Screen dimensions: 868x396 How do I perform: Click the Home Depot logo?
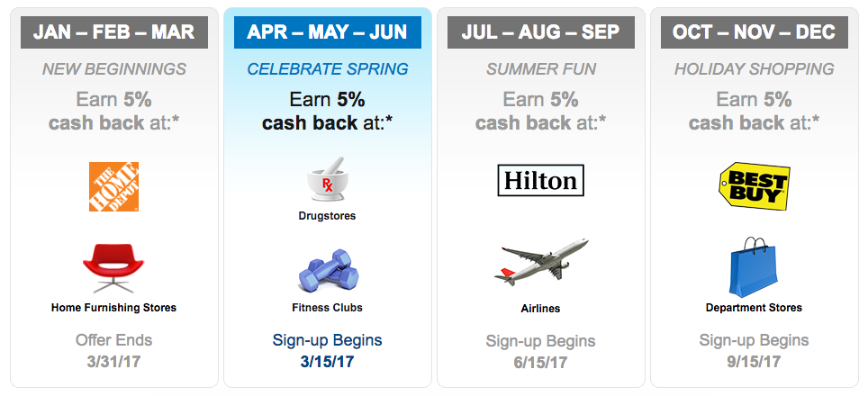click(114, 187)
